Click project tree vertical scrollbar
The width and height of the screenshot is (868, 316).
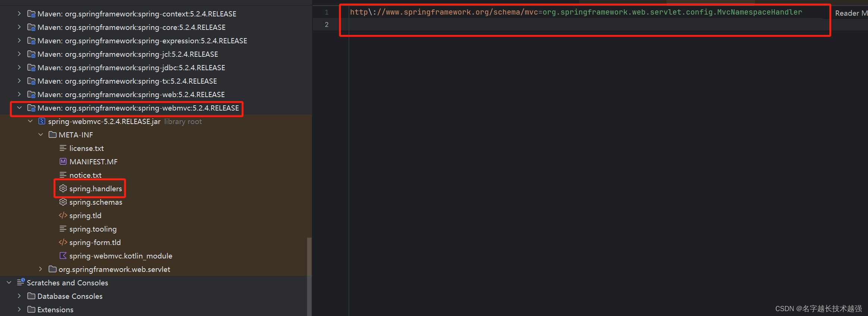pyautogui.click(x=309, y=276)
